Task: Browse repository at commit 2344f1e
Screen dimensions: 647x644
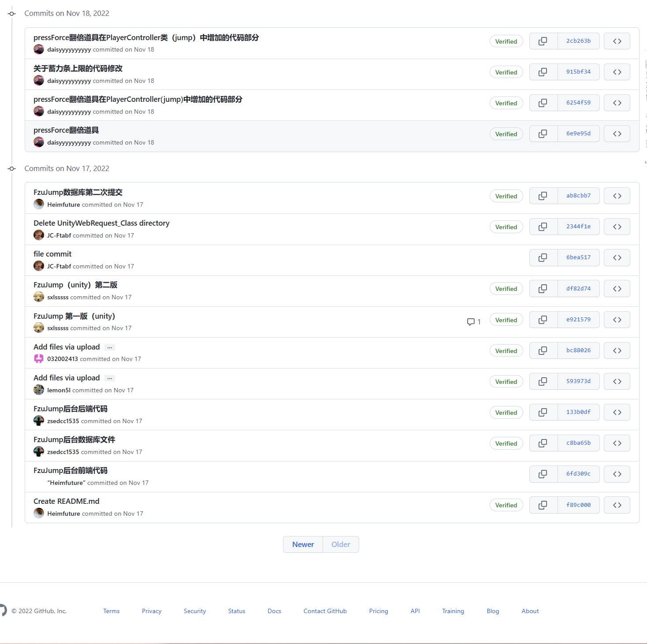Action: click(617, 227)
